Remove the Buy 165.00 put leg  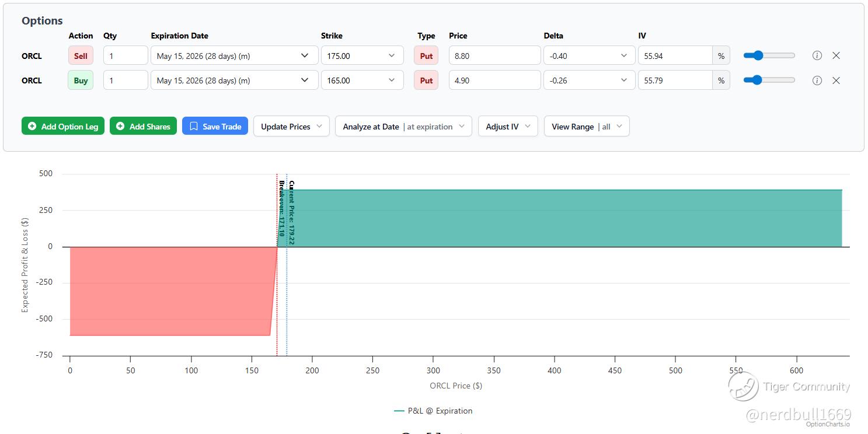click(836, 80)
